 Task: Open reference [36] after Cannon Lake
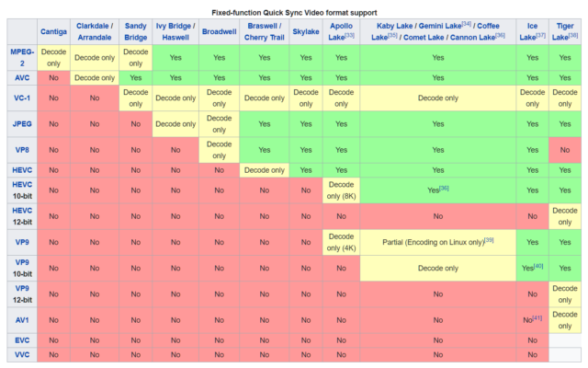pos(500,35)
